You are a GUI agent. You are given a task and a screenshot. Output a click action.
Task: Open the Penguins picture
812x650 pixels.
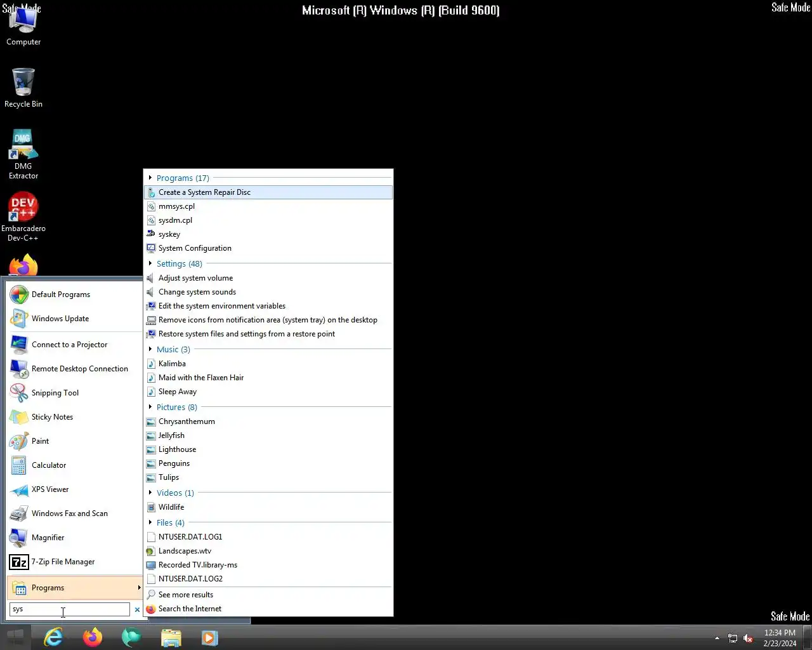point(268,463)
